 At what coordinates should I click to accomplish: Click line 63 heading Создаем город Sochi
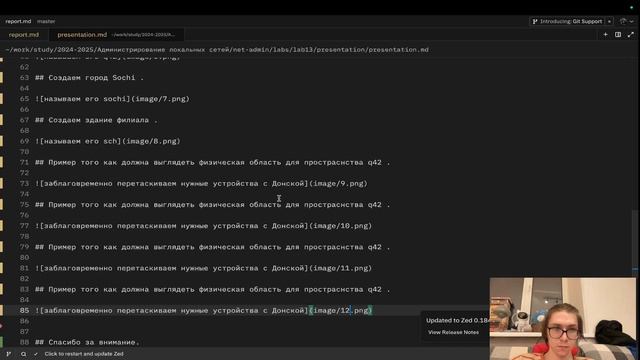click(x=89, y=78)
